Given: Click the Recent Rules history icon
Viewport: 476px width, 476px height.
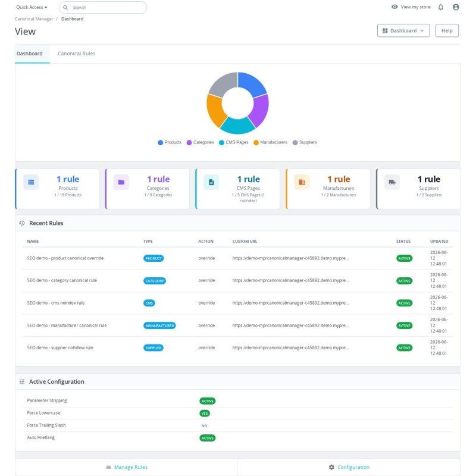Looking at the screenshot, I should click(22, 223).
